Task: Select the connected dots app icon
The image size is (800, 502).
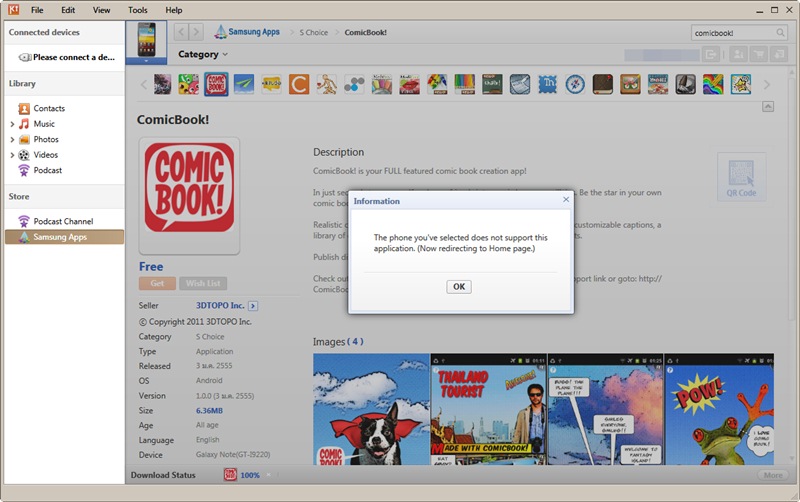Action: (354, 84)
